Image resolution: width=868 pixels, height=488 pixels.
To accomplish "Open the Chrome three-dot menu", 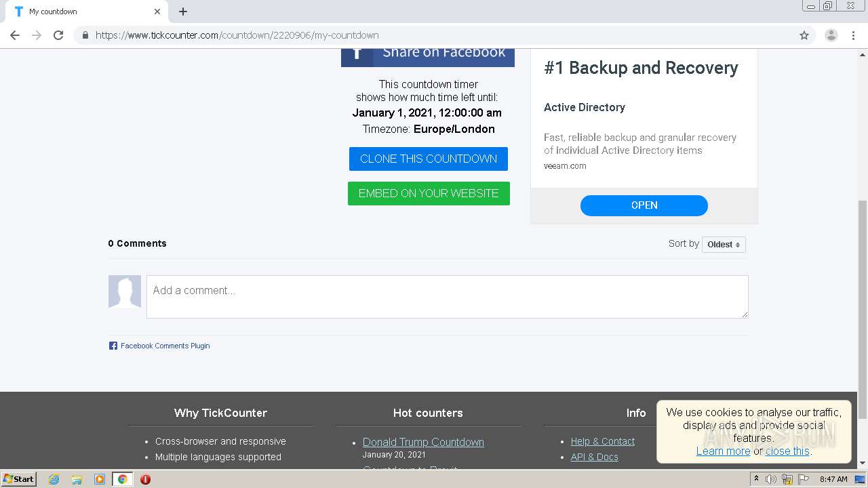I will pos(854,35).
